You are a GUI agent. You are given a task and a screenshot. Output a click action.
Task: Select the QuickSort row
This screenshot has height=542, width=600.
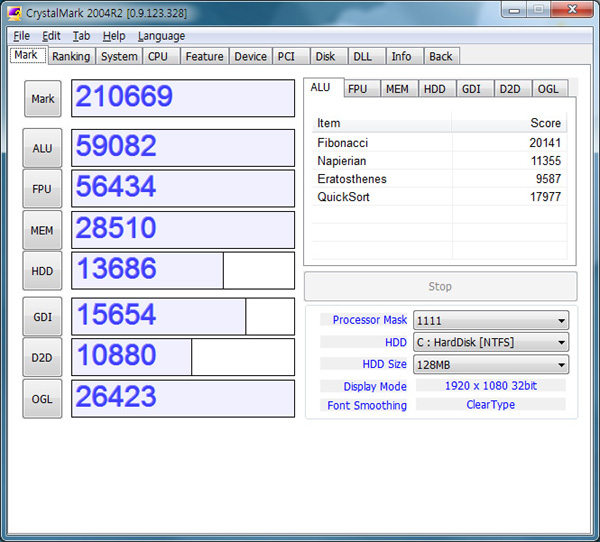440,197
